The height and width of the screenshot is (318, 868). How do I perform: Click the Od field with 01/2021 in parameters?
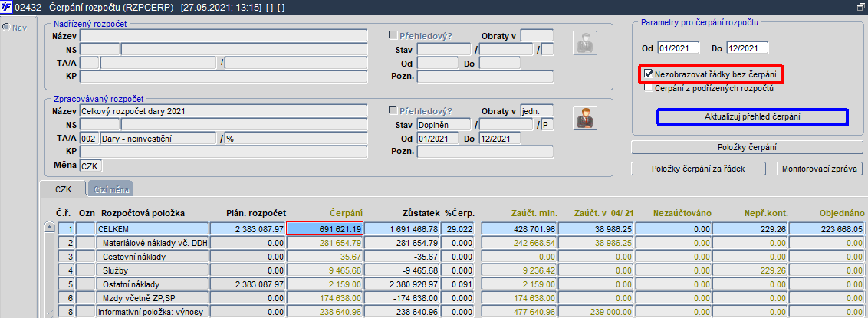point(679,48)
